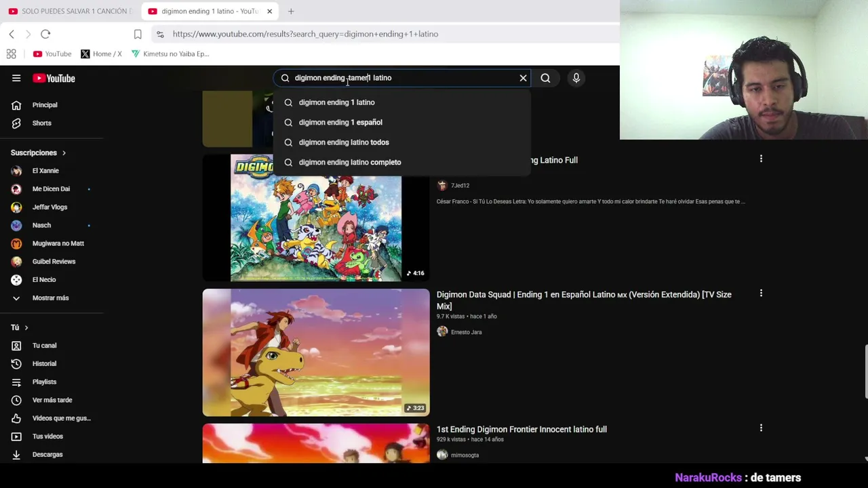This screenshot has width=868, height=488.
Task: Open the Kimetsu no Yaiba bookmark
Action: click(x=171, y=54)
